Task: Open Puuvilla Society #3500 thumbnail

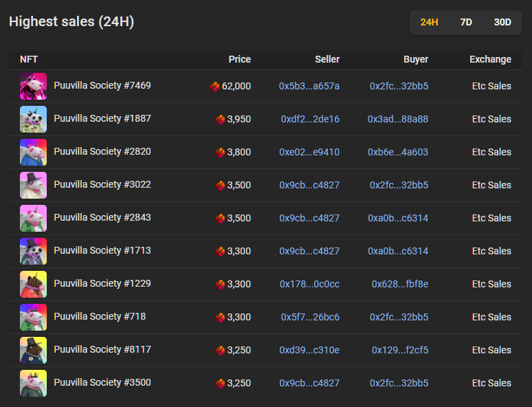Action: (x=33, y=382)
